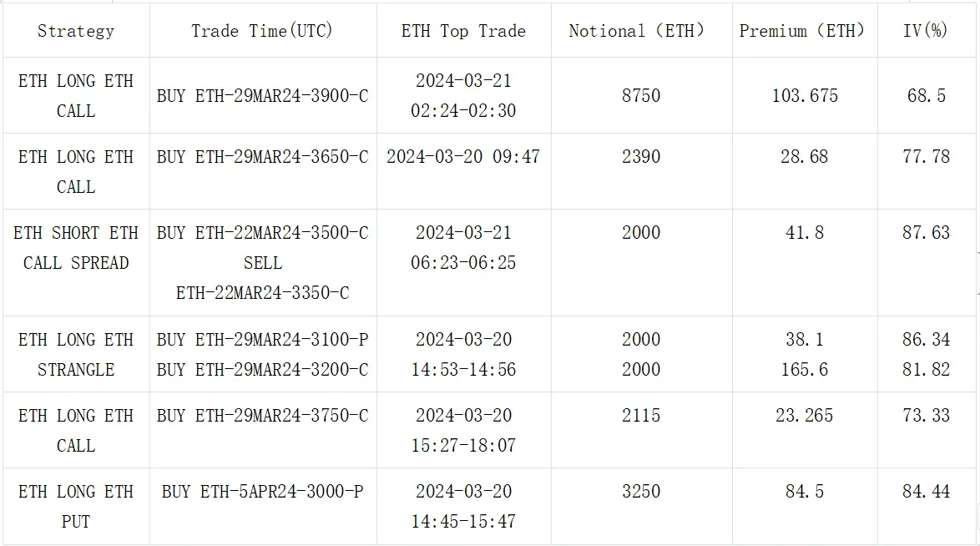The image size is (980, 546).
Task: Select the 68.5 IV cell
Action: (x=926, y=96)
